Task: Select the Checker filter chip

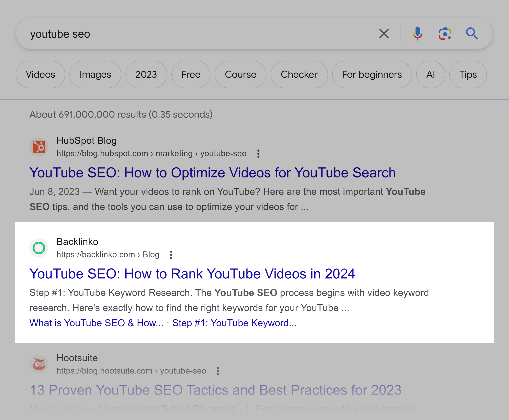Action: pyautogui.click(x=299, y=75)
